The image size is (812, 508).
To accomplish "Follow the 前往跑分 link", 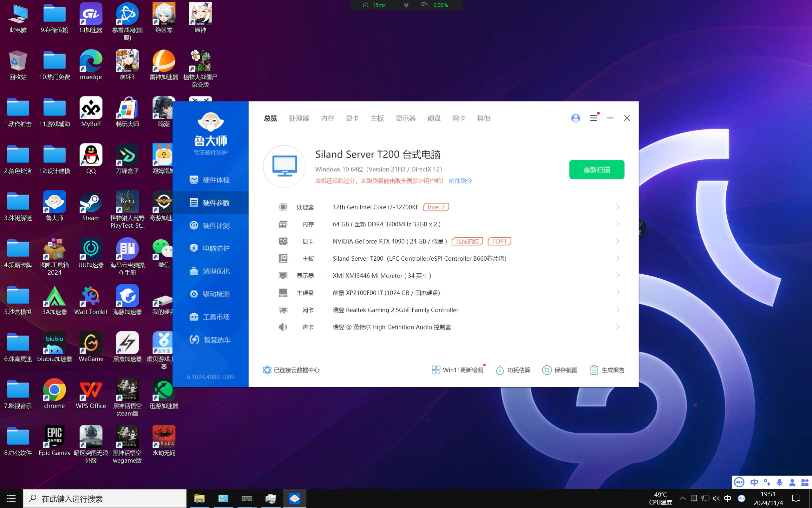I will pos(460,181).
